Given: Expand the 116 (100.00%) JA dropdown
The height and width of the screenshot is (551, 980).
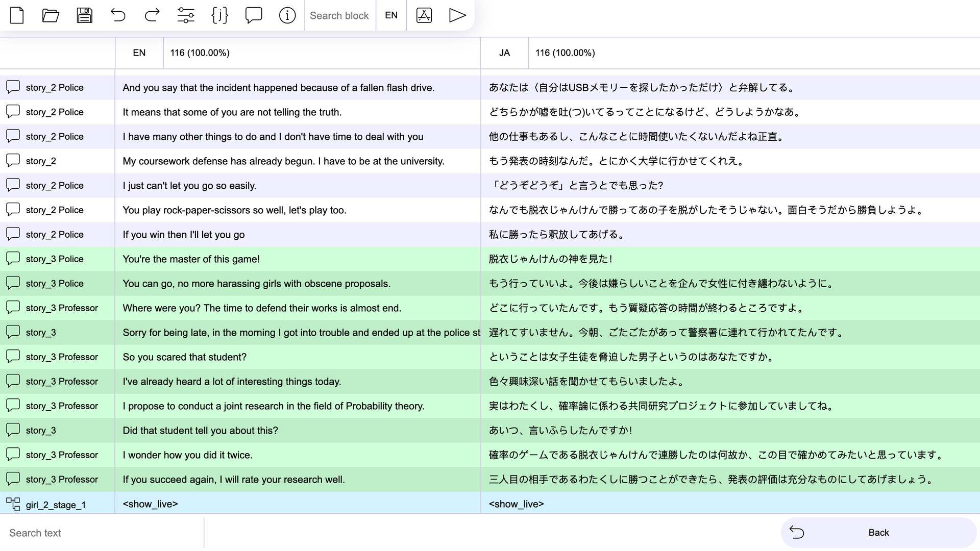Looking at the screenshot, I should tap(565, 53).
